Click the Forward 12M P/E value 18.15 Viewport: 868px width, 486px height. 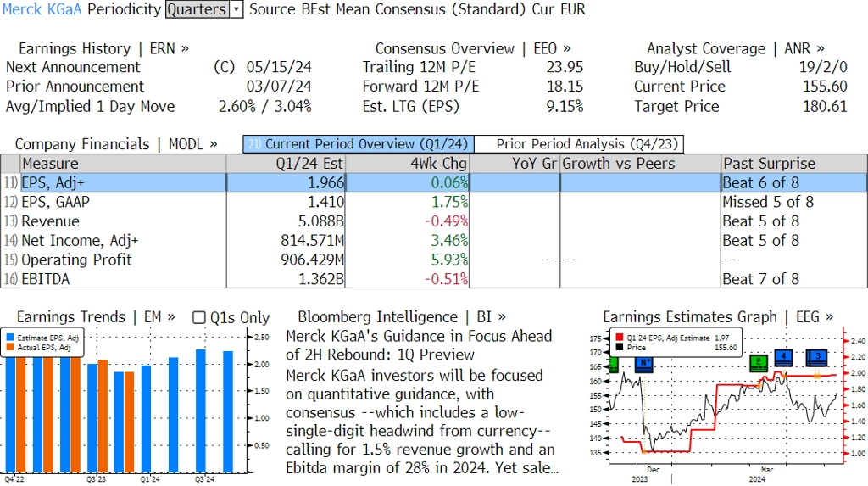565,87
